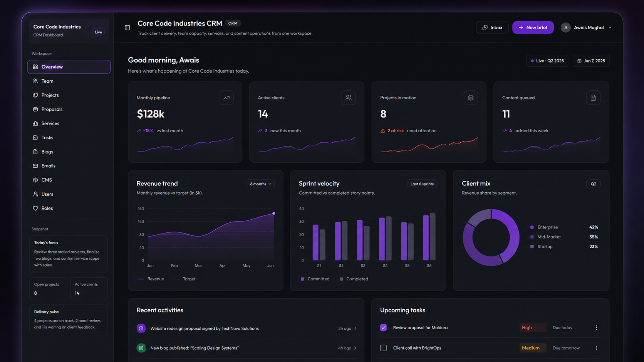Click the 2 at risk warning icon
Screen dimensions: 644x362
click(x=383, y=131)
